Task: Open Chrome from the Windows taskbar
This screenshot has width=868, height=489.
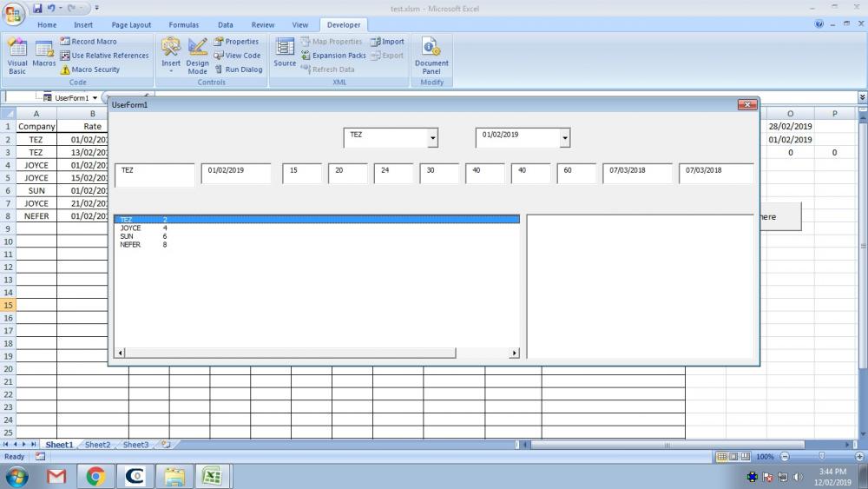Action: 95,476
